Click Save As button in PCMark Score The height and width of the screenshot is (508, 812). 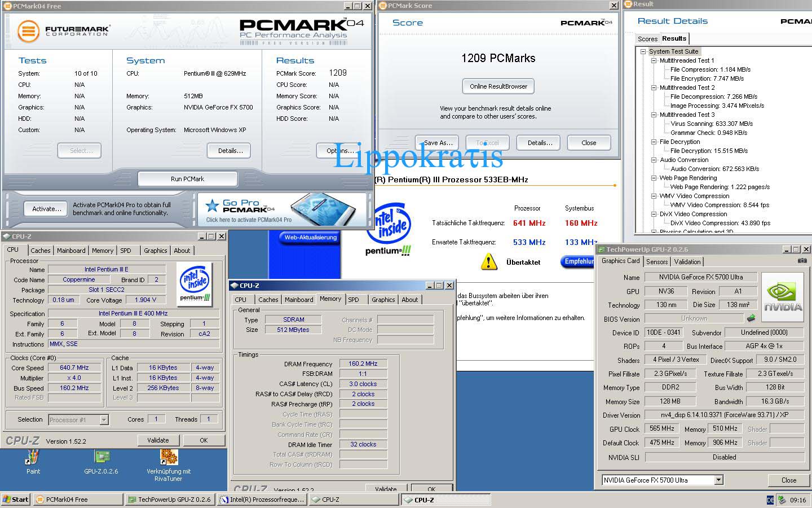(437, 143)
